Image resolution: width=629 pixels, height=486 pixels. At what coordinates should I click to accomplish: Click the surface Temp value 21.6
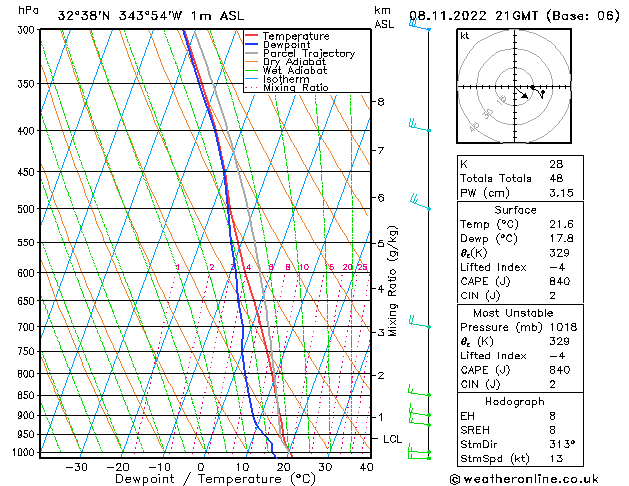[561, 224]
